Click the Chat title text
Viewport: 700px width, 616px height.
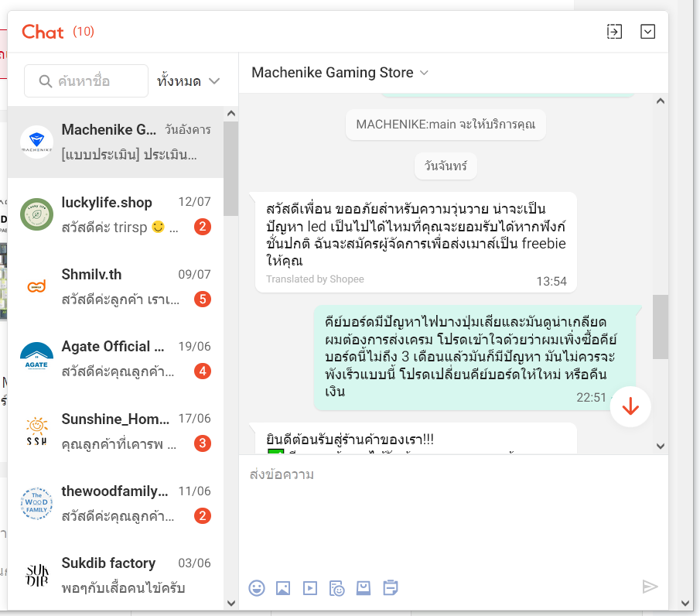coord(43,33)
